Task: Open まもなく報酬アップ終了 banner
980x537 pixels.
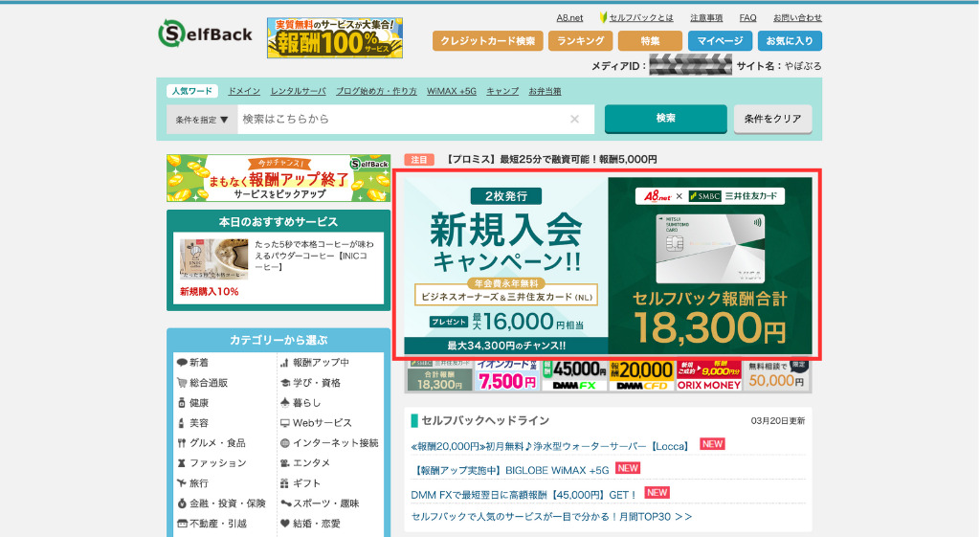Action: (x=278, y=178)
